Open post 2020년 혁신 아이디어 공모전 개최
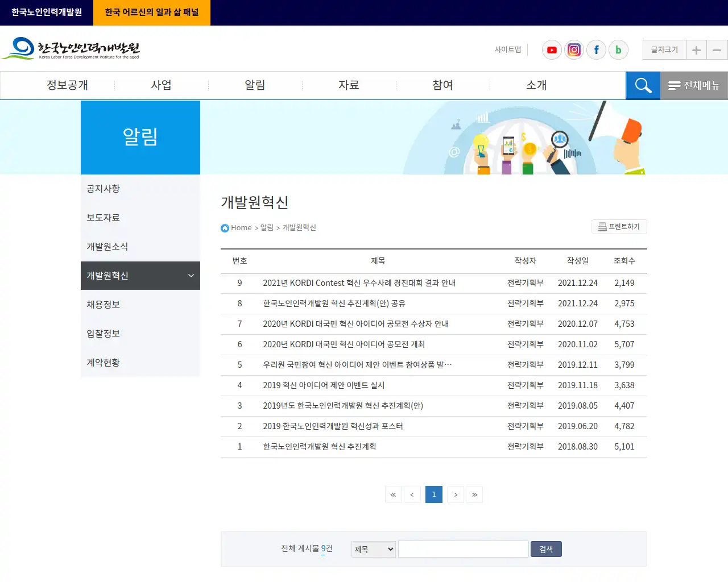This screenshot has width=728, height=582. coord(344,344)
